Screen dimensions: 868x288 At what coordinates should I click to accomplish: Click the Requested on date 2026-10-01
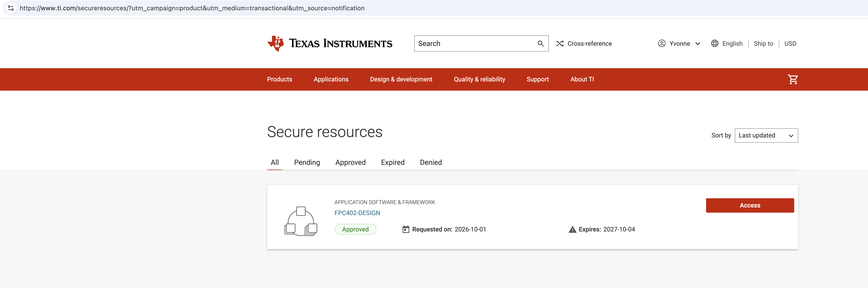(x=470, y=229)
